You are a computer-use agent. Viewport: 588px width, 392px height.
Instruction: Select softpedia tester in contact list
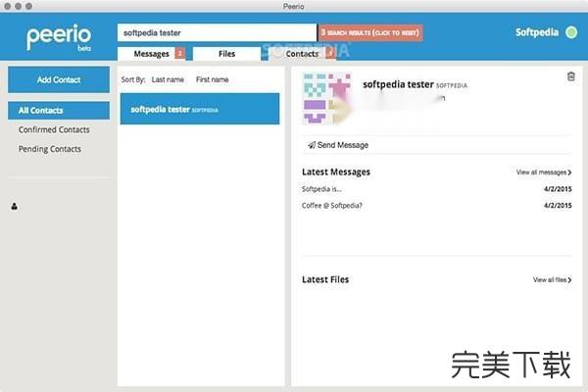click(200, 109)
